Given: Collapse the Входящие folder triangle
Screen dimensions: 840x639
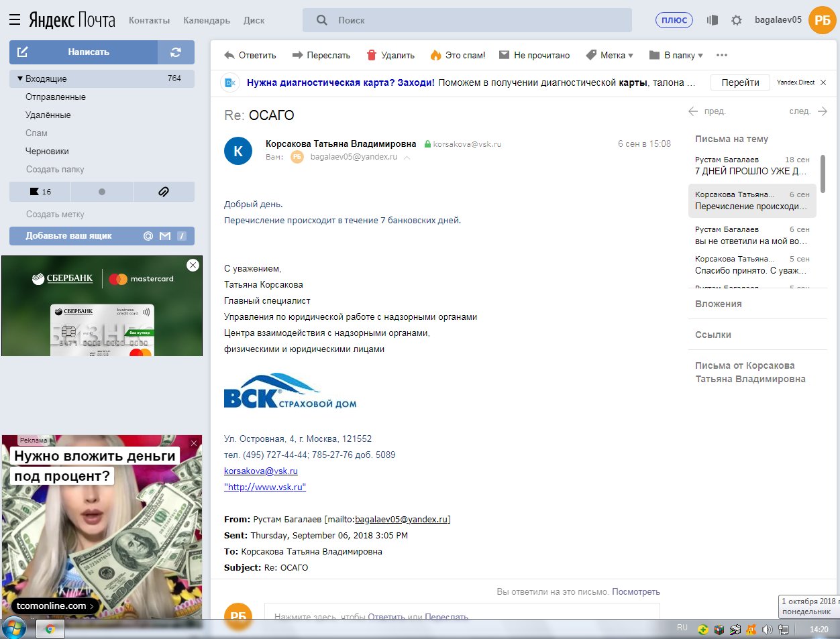Looking at the screenshot, I should pos(20,78).
